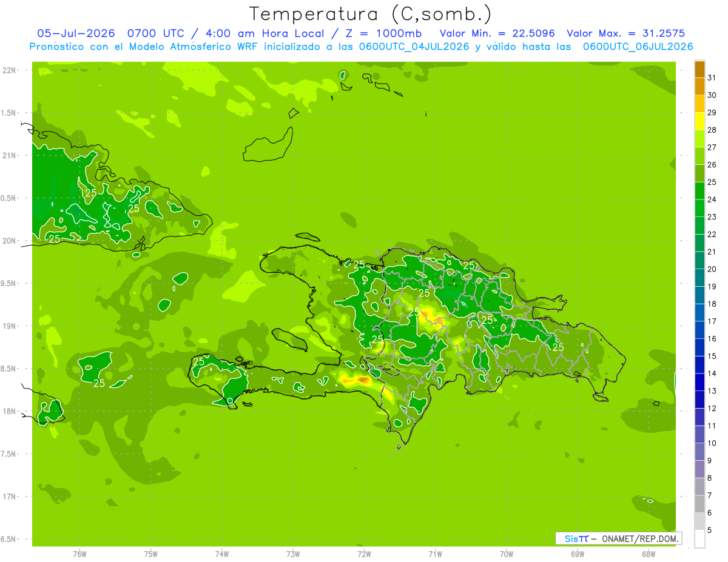Click the '19N' latitude axis label

coord(9,326)
